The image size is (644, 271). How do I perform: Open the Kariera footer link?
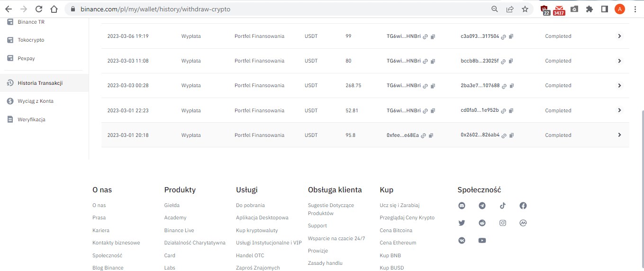[x=101, y=230]
